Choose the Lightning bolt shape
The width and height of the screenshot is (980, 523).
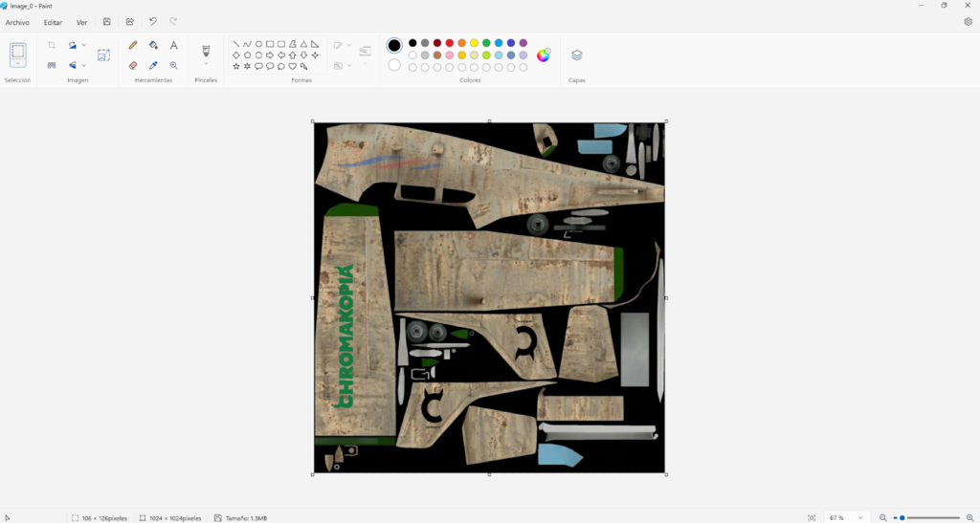303,66
